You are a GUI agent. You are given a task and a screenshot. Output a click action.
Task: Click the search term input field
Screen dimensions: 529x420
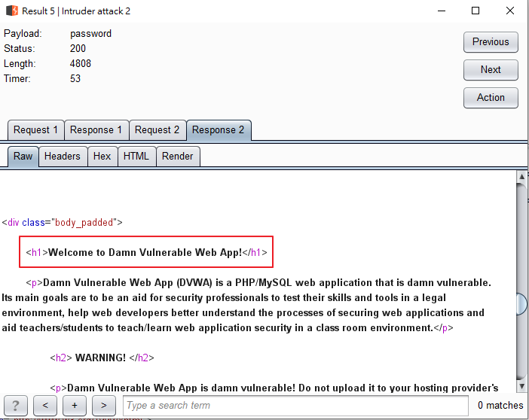tap(295, 406)
